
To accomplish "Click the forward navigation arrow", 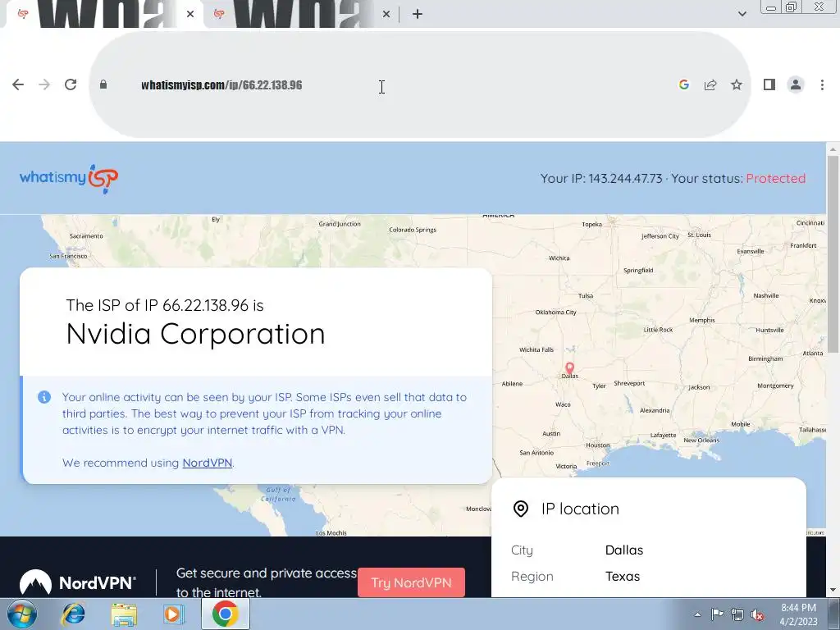I will point(44,84).
